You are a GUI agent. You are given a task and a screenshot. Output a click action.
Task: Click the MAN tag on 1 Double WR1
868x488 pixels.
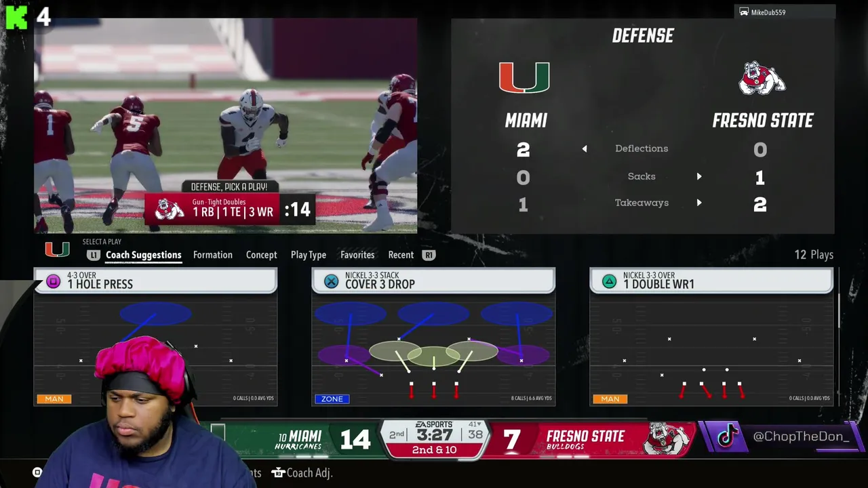click(x=610, y=399)
